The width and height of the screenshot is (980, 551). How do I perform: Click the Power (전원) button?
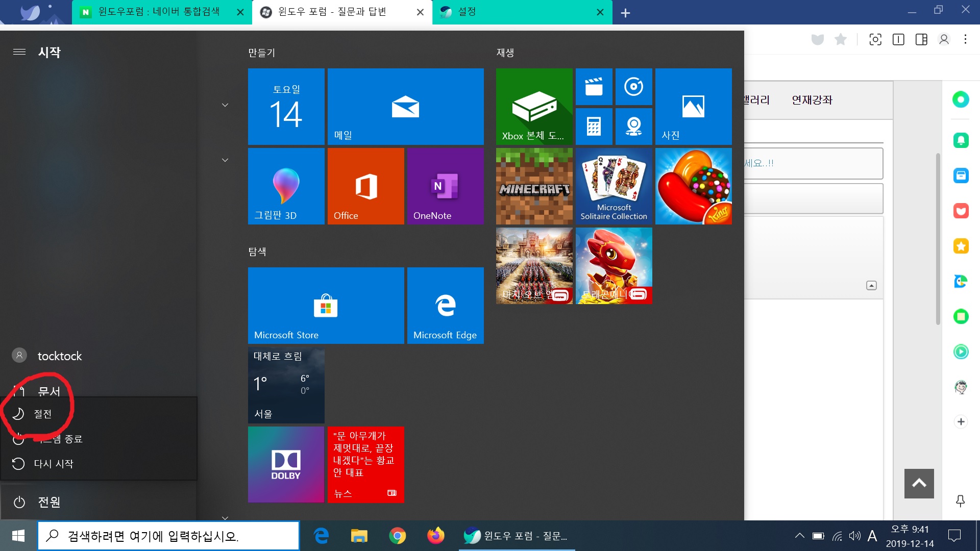click(98, 502)
